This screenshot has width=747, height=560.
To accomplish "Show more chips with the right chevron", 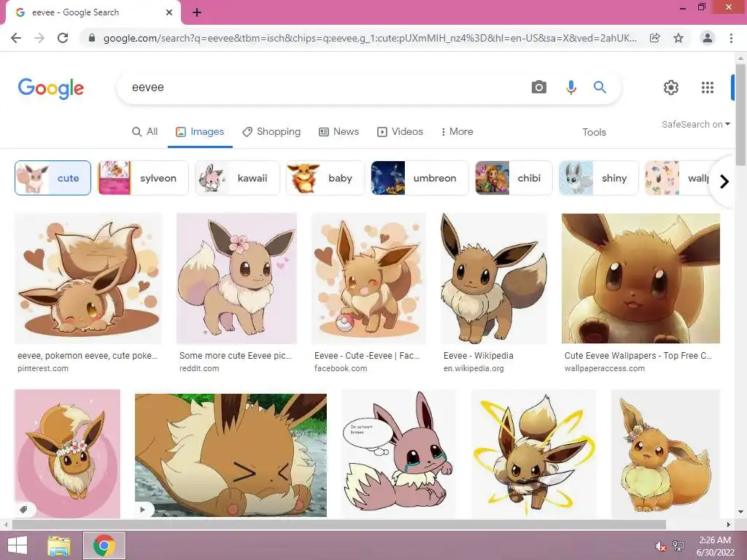I will point(724,182).
